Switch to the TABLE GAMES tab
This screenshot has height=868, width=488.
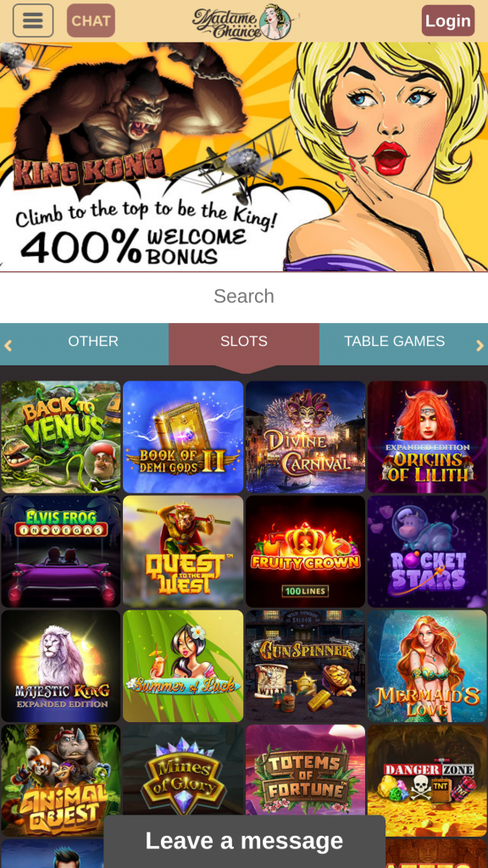(395, 342)
